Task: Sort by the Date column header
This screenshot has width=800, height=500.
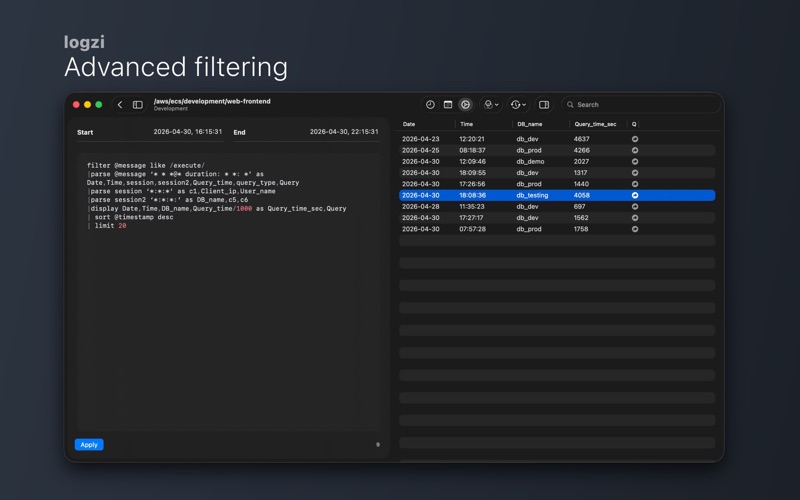Action: click(x=409, y=124)
